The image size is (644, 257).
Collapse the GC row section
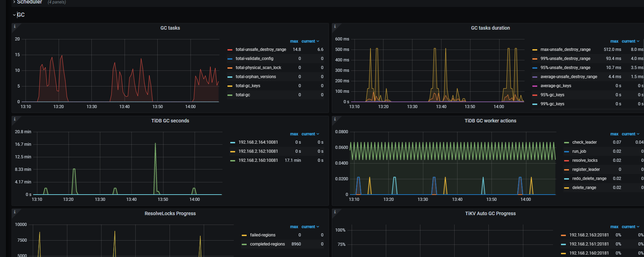pyautogui.click(x=20, y=15)
